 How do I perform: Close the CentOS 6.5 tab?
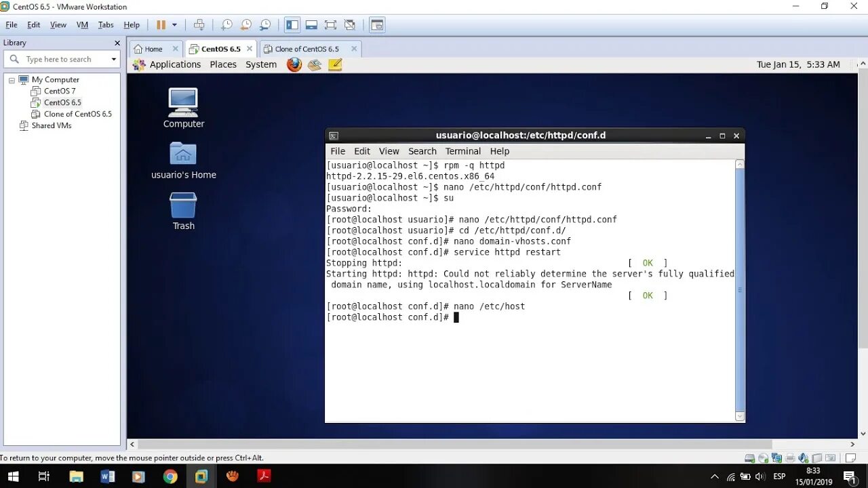[x=250, y=49]
